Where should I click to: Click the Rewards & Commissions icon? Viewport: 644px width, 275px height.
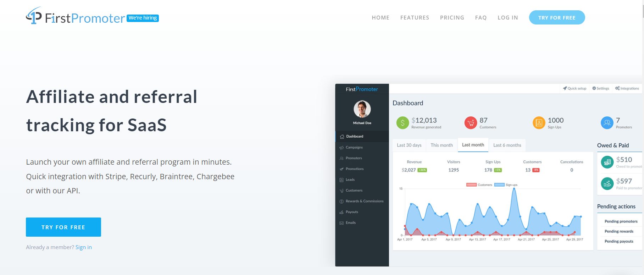[x=342, y=201]
